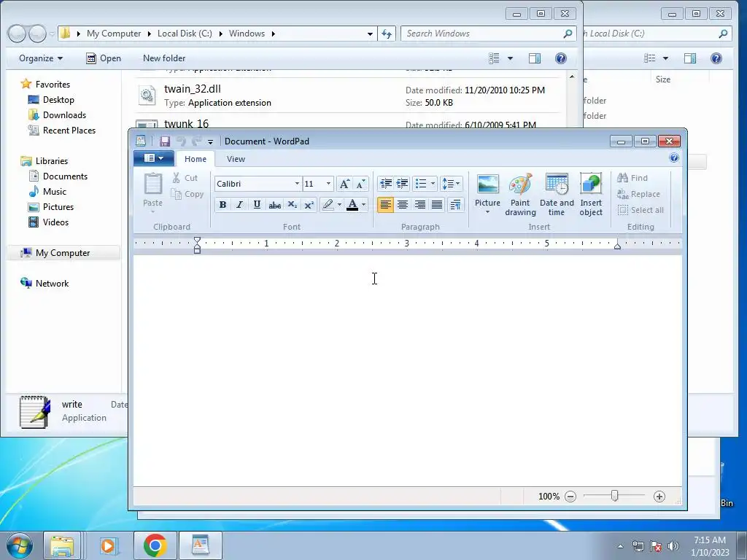Expand the line spacing dropdown
Screen dimensions: 747x560
[458, 183]
